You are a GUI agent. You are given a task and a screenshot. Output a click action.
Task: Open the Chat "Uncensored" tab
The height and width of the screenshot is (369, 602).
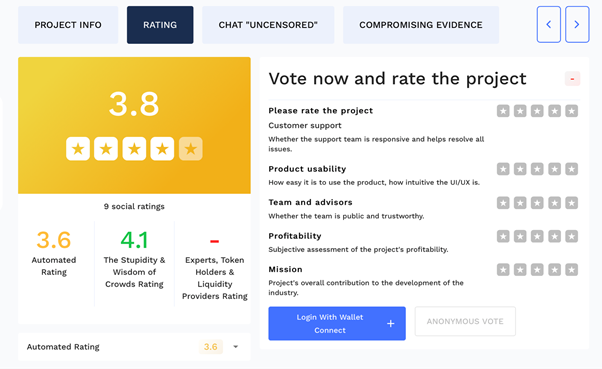(268, 25)
